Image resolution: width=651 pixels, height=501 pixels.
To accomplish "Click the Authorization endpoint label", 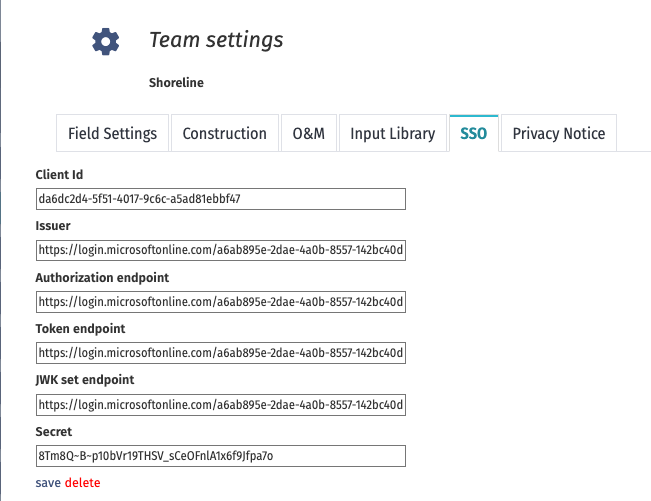I will click(x=102, y=277).
